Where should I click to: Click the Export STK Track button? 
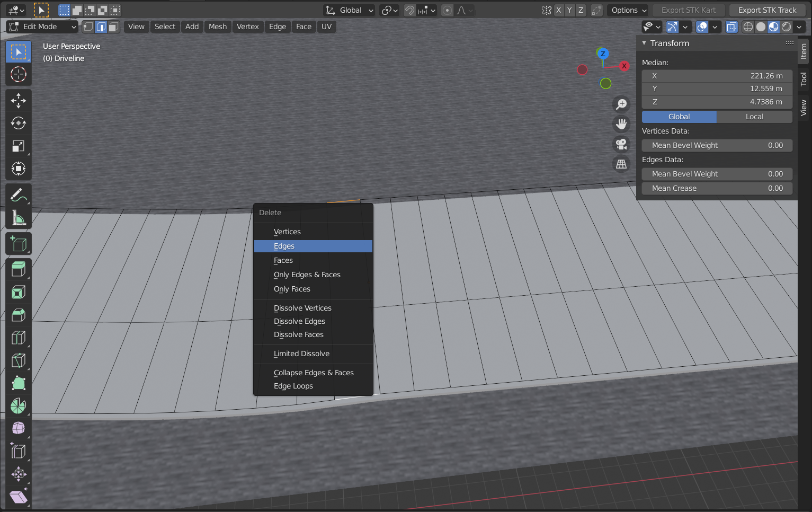[767, 10]
